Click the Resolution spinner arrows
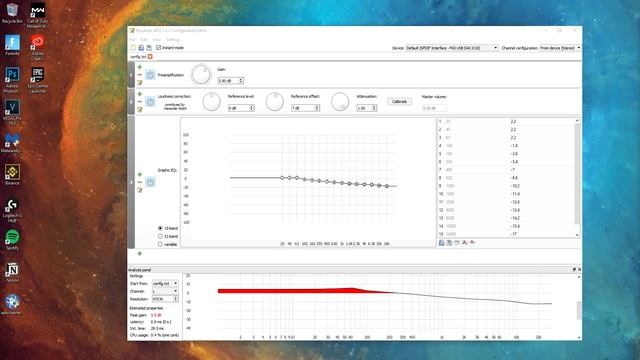Image resolution: width=640 pixels, height=360 pixels. [176, 299]
